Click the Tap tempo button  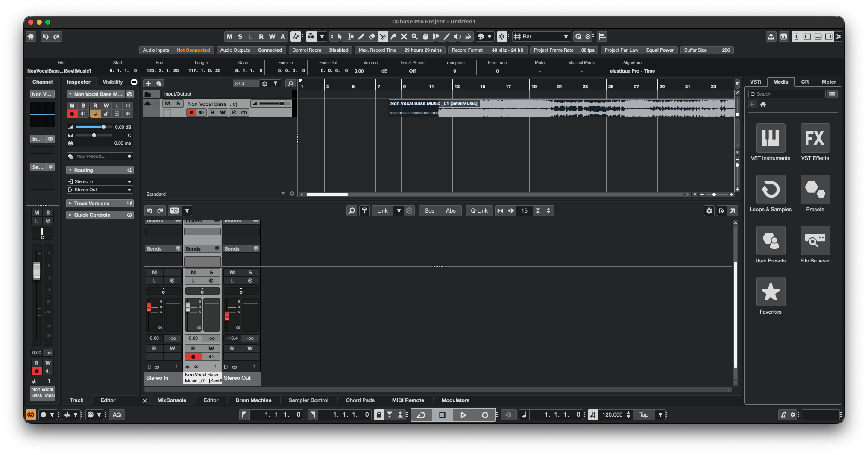coord(644,415)
